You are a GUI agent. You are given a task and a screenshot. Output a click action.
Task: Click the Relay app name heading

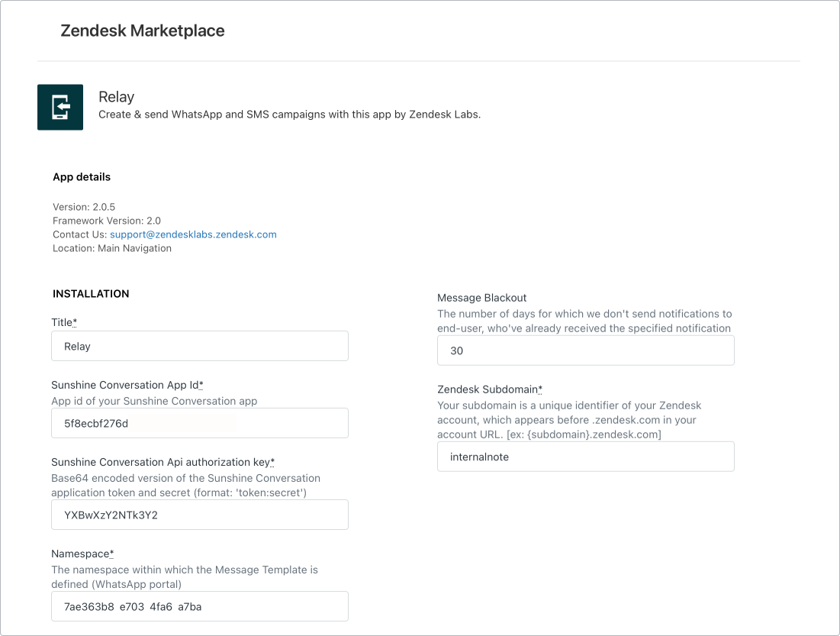(x=117, y=97)
